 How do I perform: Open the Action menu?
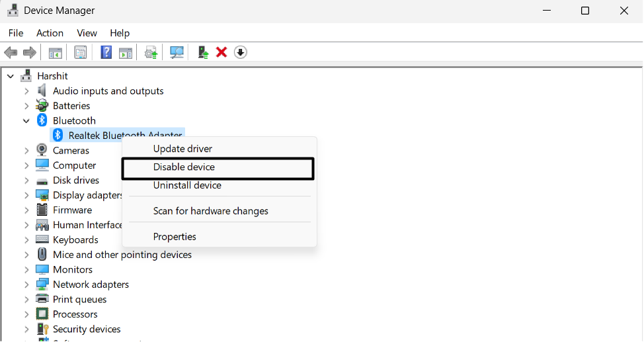coord(50,33)
